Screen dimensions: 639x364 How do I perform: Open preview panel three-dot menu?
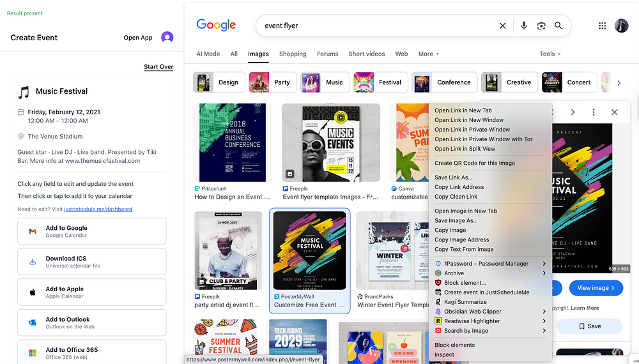pos(594,112)
